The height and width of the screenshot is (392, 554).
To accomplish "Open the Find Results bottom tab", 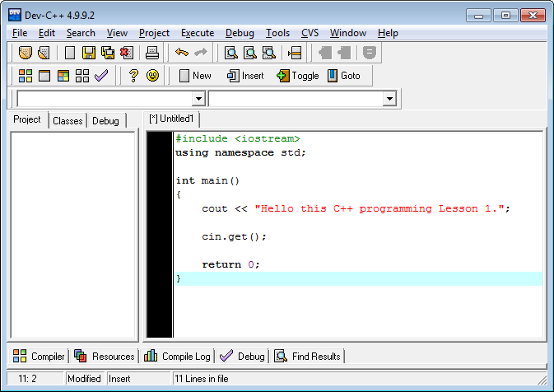I will (307, 357).
